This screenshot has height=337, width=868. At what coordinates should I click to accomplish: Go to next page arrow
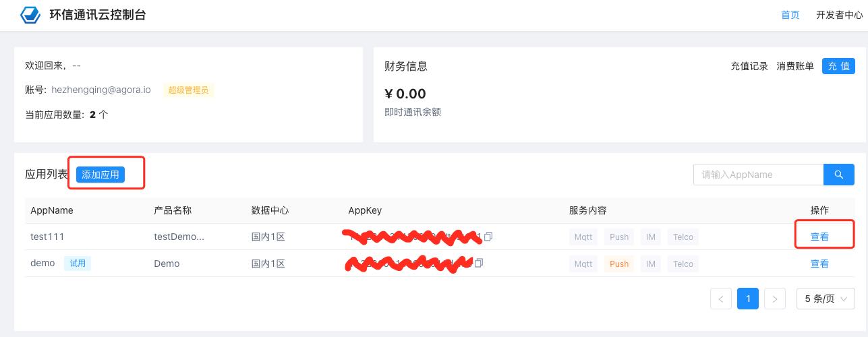pos(775,299)
